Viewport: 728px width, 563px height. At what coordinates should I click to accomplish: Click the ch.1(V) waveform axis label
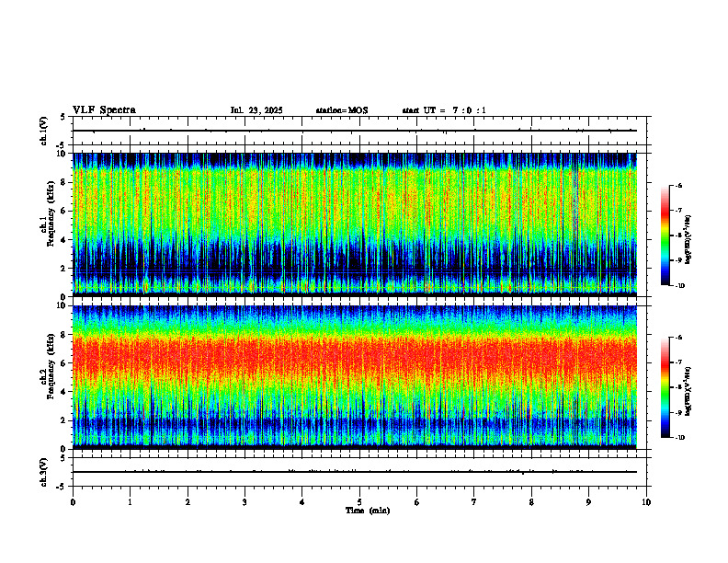(x=44, y=131)
